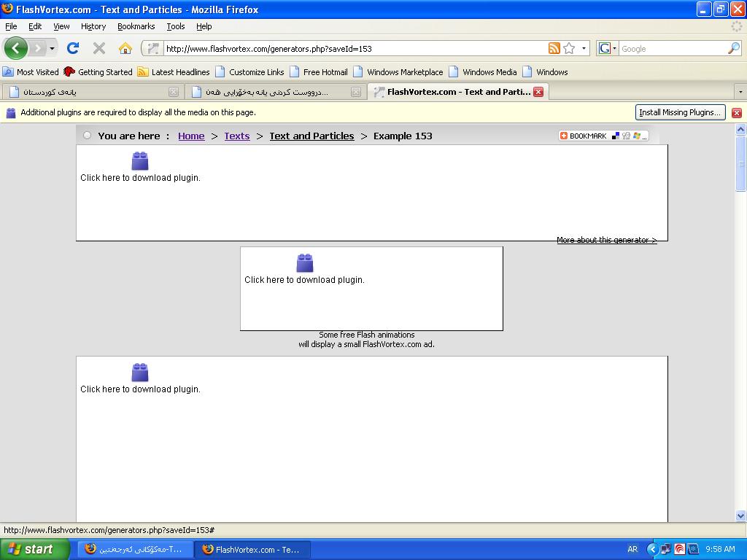This screenshot has width=747, height=560.
Task: Click the page vertical scrollbar thumb
Action: (x=741, y=164)
